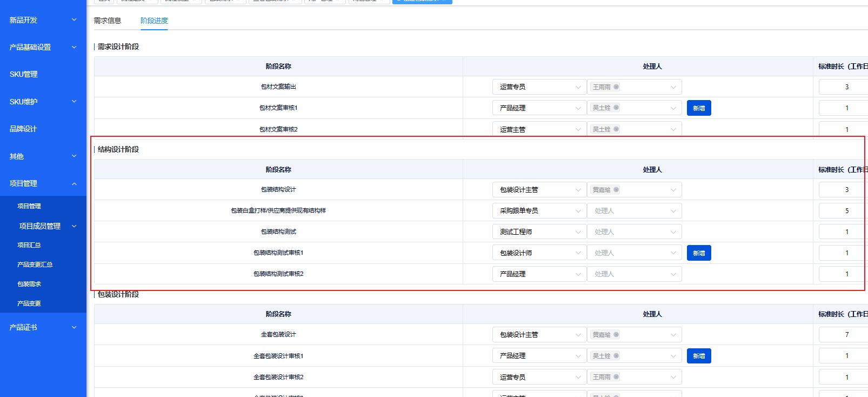Remove 吴土铨 tag in 全套包装设计审核1 row
This screenshot has width=868, height=397.
616,356
